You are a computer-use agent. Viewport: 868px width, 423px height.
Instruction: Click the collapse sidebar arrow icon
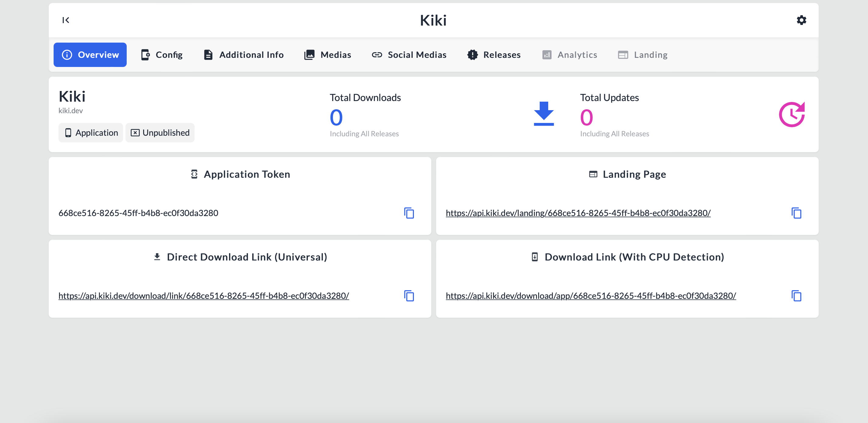click(x=66, y=20)
